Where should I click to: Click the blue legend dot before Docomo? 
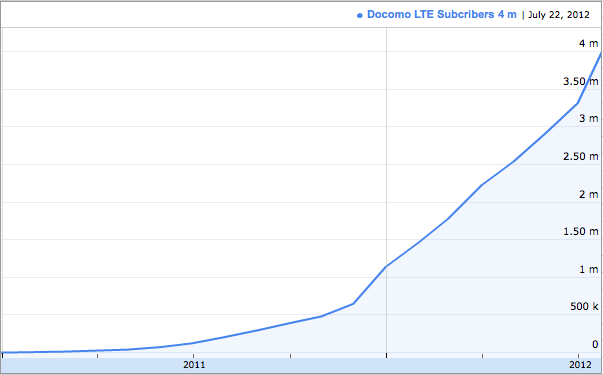tap(360, 16)
